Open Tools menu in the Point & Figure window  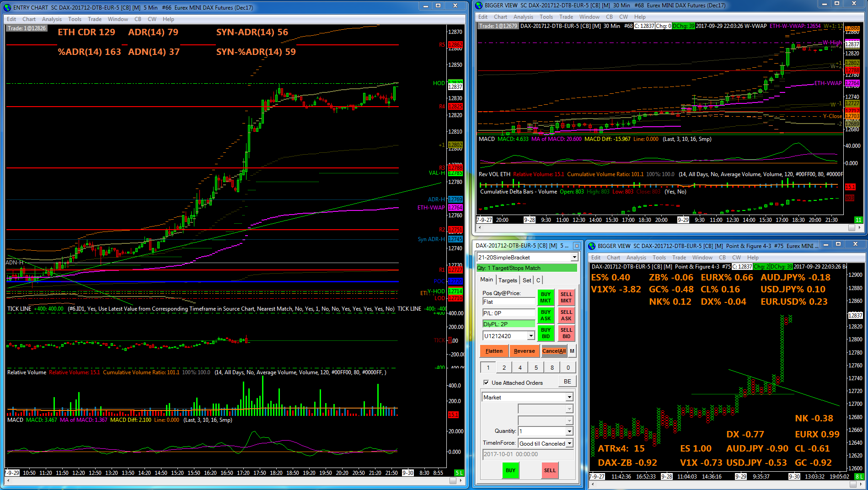point(659,258)
